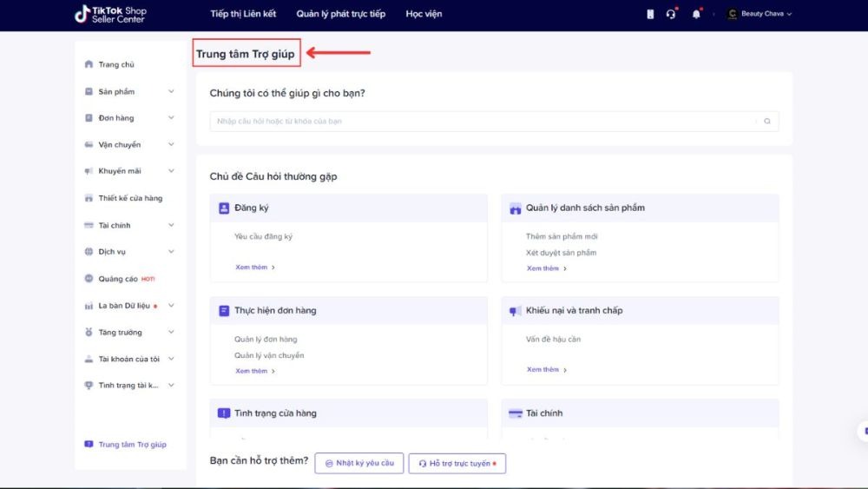Open the Beauty Chava account dropdown
Viewport: 868px width, 489px height.
pos(760,14)
